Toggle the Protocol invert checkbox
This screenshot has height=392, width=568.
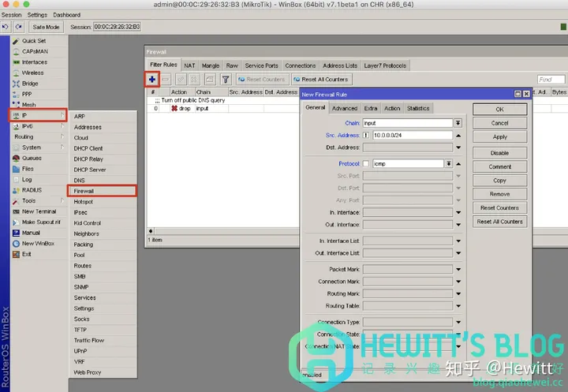(x=366, y=164)
